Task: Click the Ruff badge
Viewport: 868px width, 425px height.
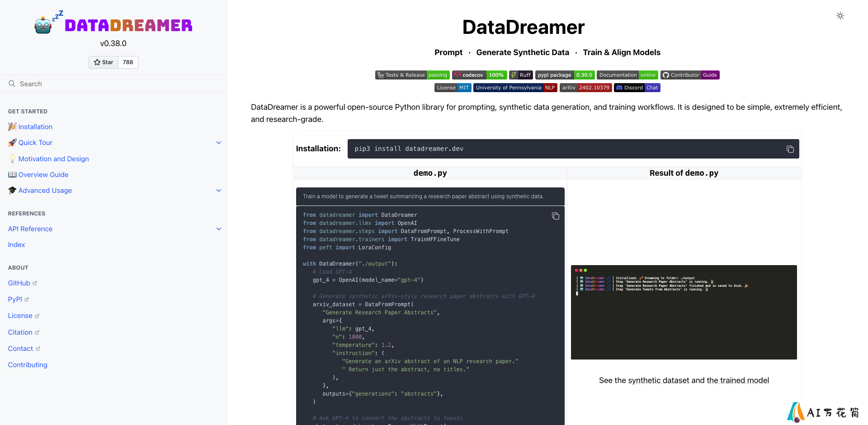Action: (x=521, y=75)
